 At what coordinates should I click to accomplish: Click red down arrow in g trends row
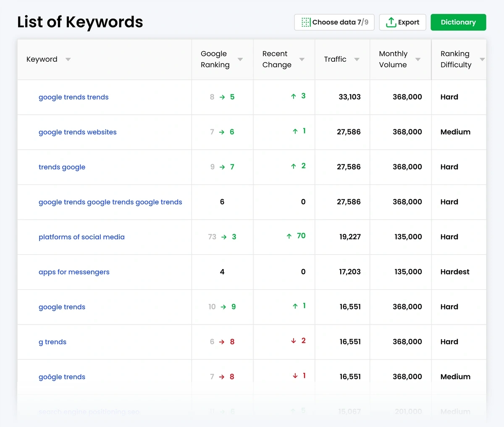pos(294,341)
